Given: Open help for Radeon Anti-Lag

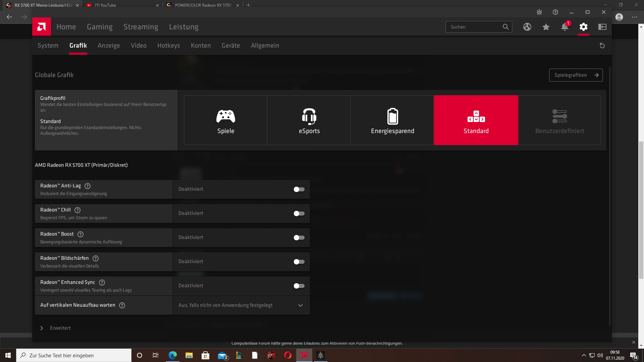Looking at the screenshot, I should [88, 186].
